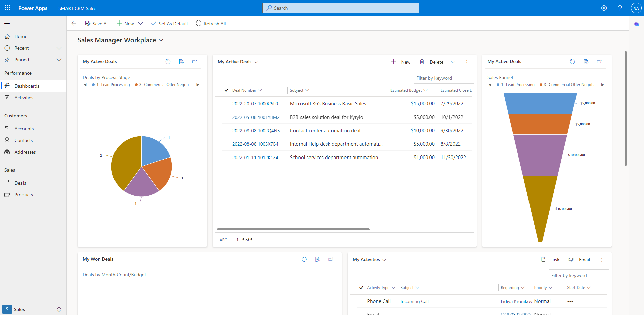Screen dimensions: 644x315
Task: Click the plus icon in top header
Action: 588,8
